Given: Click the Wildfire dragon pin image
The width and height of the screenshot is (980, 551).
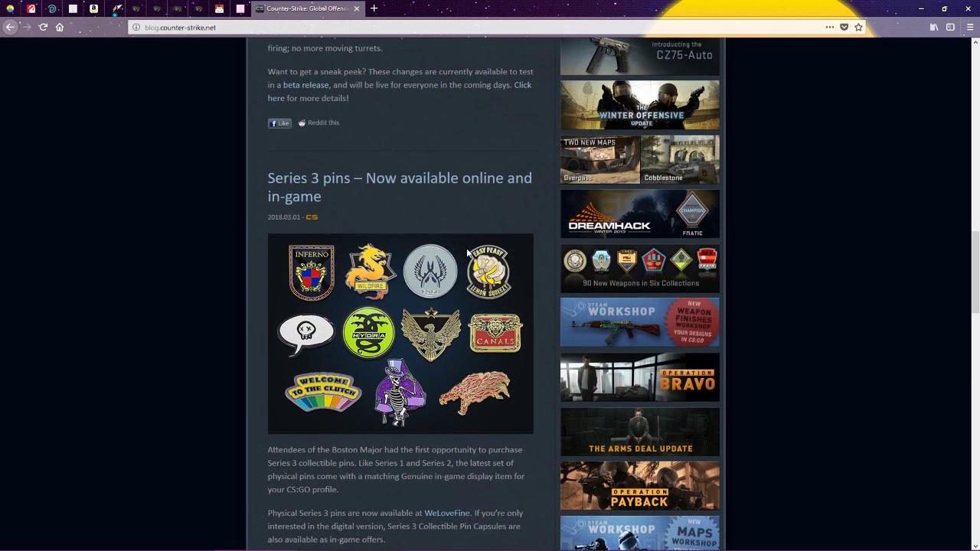Looking at the screenshot, I should click(x=370, y=271).
